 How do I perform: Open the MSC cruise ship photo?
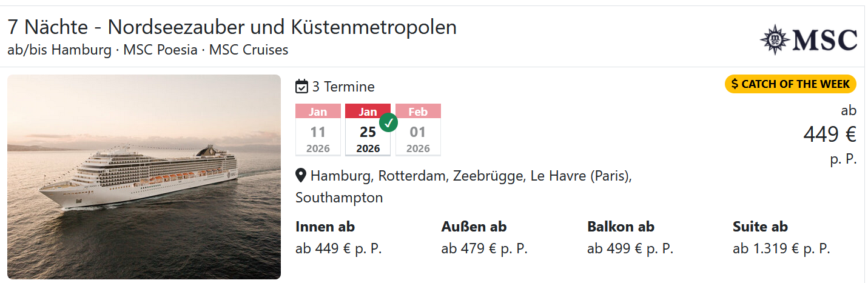144,176
